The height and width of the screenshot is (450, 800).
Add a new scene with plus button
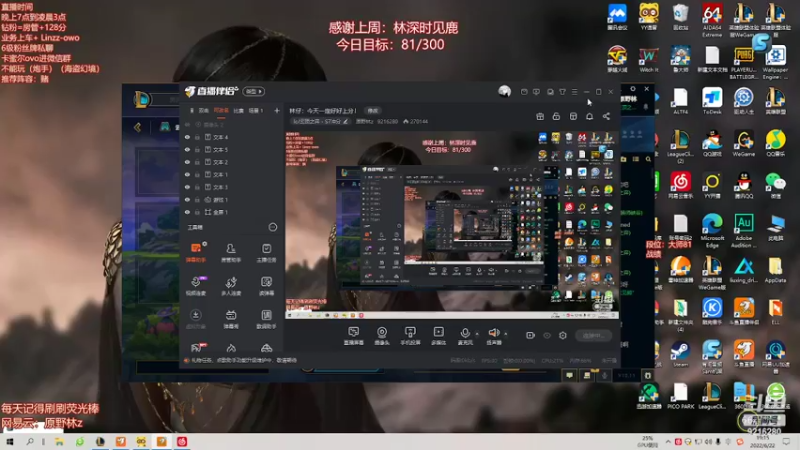[277, 110]
